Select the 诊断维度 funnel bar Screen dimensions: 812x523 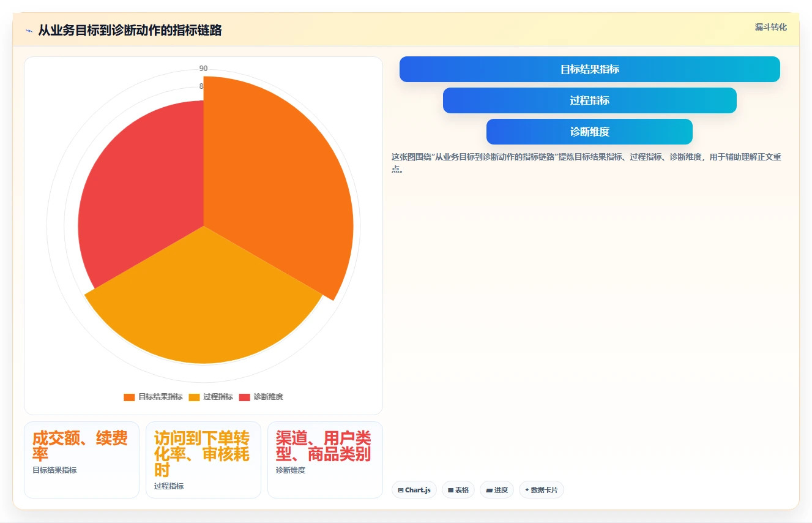click(590, 132)
